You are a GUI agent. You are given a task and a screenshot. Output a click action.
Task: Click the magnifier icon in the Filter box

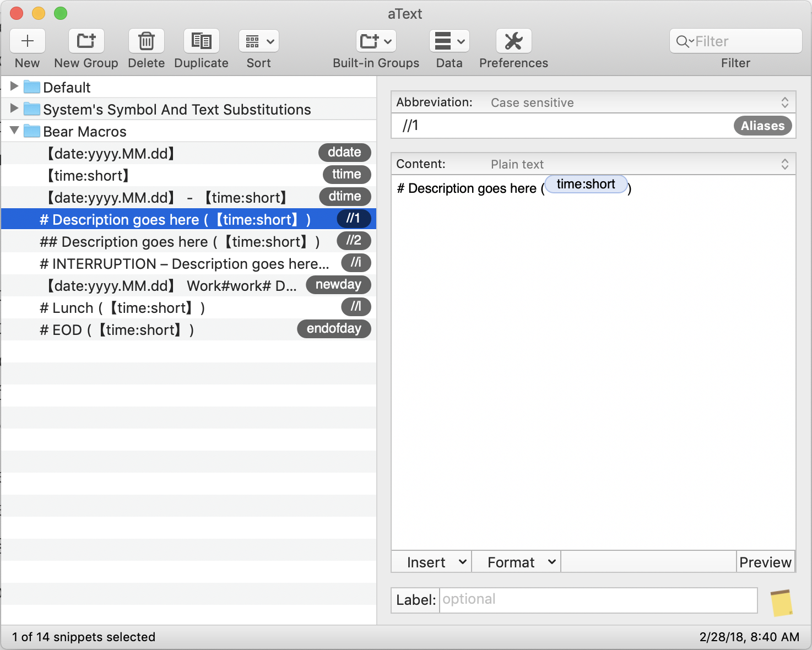coord(683,41)
